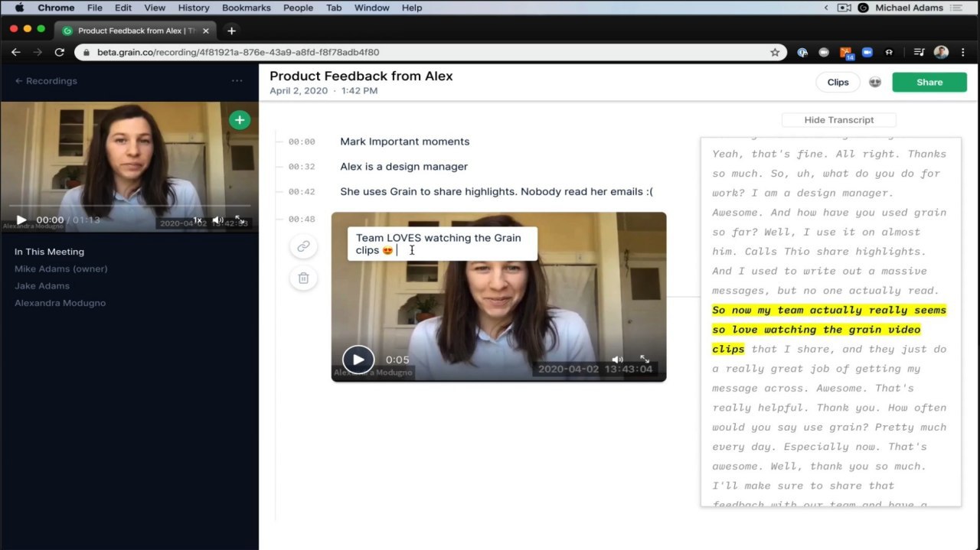This screenshot has width=980, height=550.
Task: Go forward in browser history
Action: tap(38, 53)
